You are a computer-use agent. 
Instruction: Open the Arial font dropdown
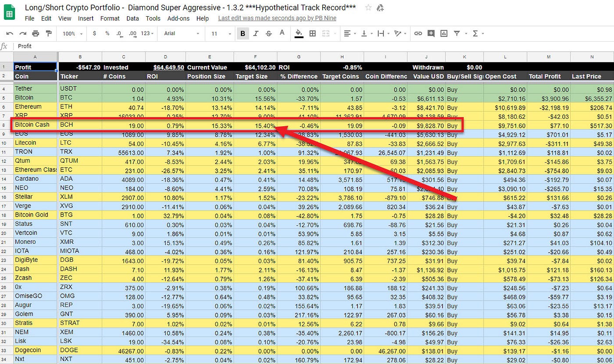tap(182, 33)
